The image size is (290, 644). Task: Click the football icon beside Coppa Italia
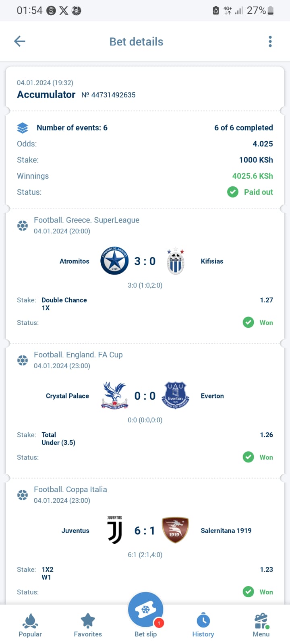[x=23, y=495]
